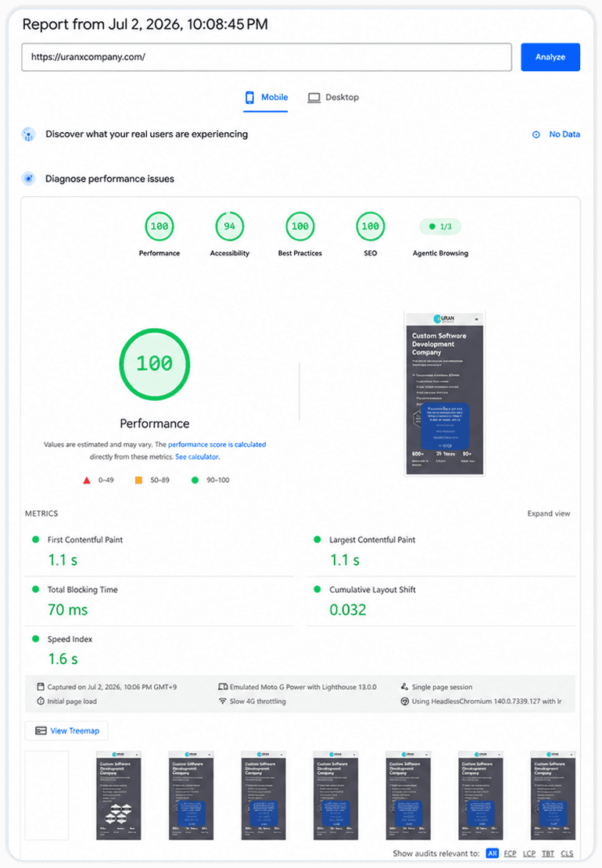The height and width of the screenshot is (868, 602).
Task: Open View Treemap
Action: 66,730
